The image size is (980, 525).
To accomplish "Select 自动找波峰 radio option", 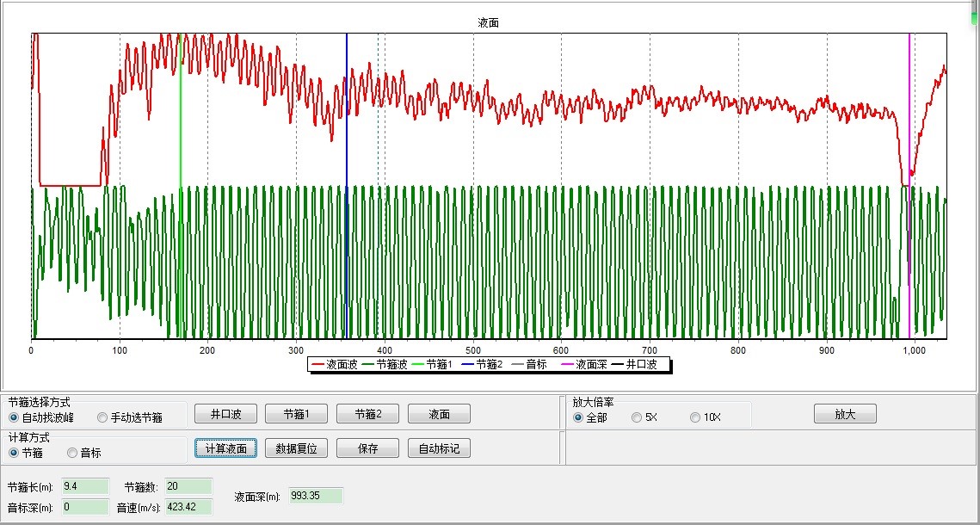I will [15, 418].
